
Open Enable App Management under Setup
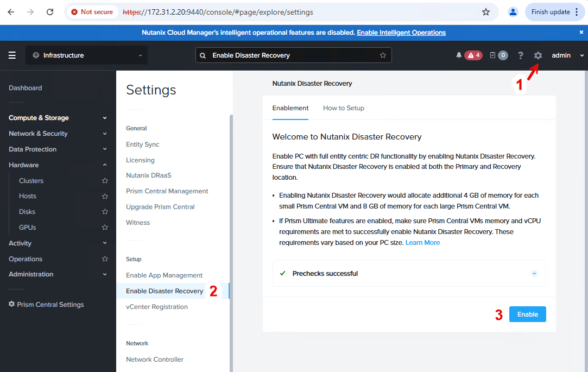[x=165, y=275]
